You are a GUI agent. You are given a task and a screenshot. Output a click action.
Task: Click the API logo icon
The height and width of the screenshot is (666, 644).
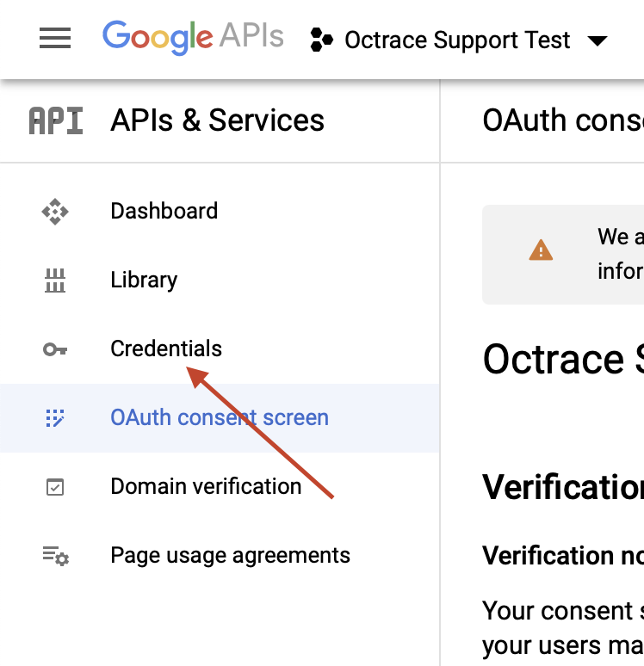(56, 120)
